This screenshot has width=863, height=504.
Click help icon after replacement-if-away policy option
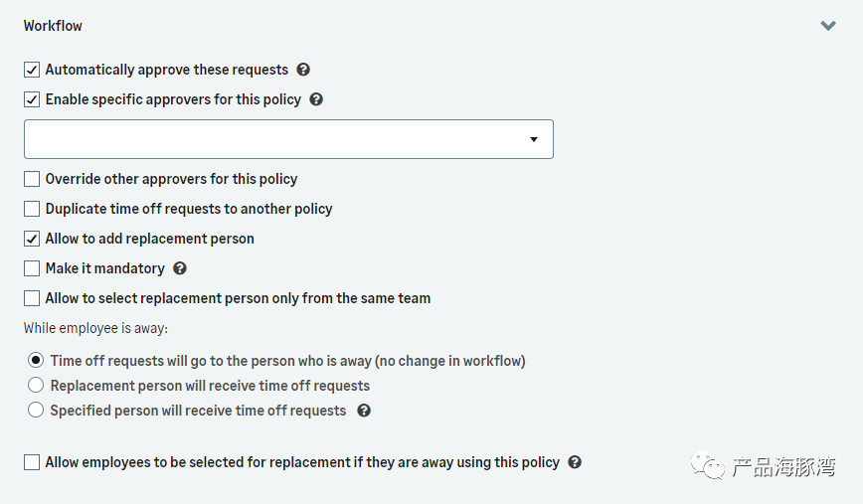[x=575, y=462]
